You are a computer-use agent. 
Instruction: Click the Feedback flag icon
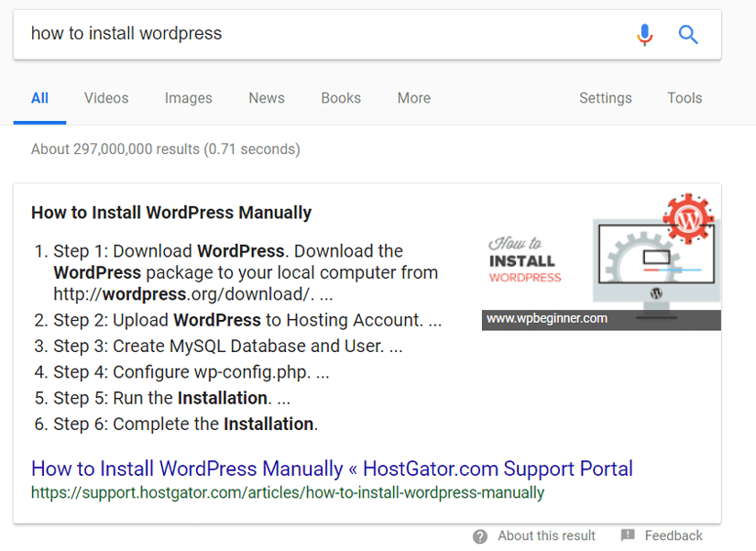pyautogui.click(x=628, y=535)
